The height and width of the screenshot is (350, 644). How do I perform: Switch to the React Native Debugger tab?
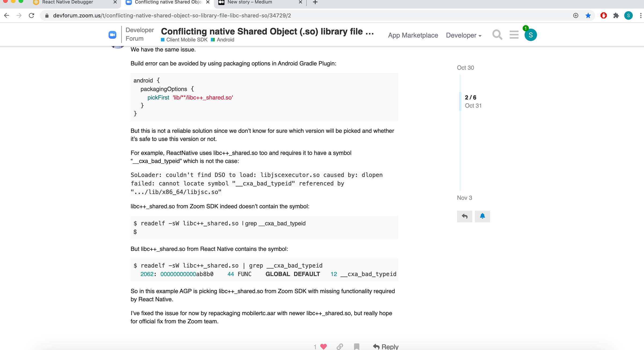pyautogui.click(x=68, y=2)
